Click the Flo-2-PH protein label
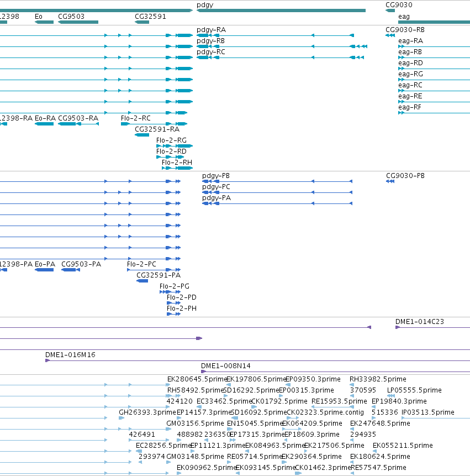The image size is (470, 476). pyautogui.click(x=181, y=308)
